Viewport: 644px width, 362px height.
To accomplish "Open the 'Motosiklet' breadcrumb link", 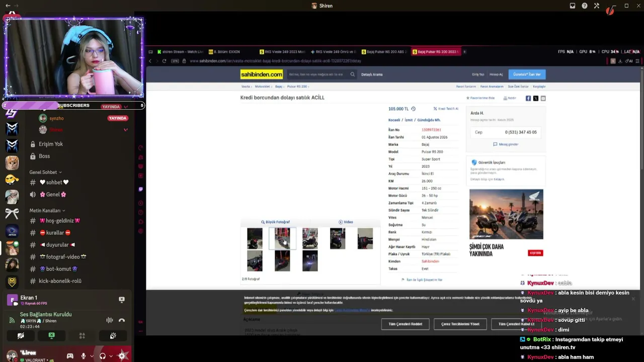I will [x=263, y=86].
